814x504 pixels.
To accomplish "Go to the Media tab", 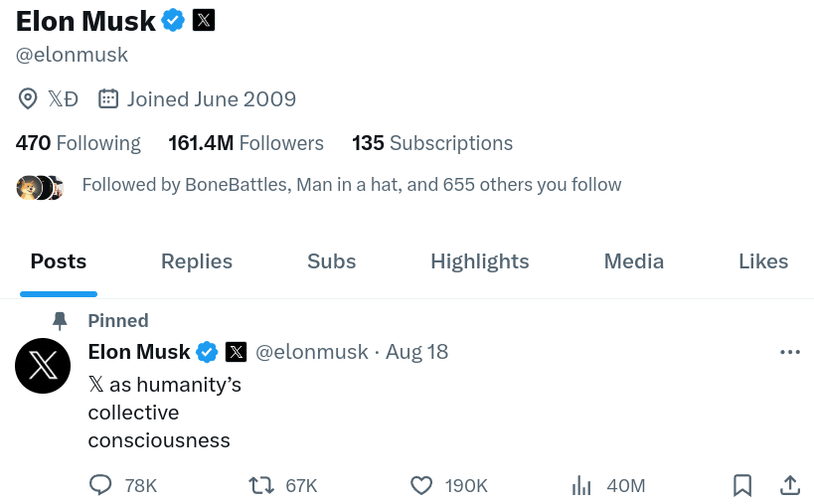I will [634, 261].
